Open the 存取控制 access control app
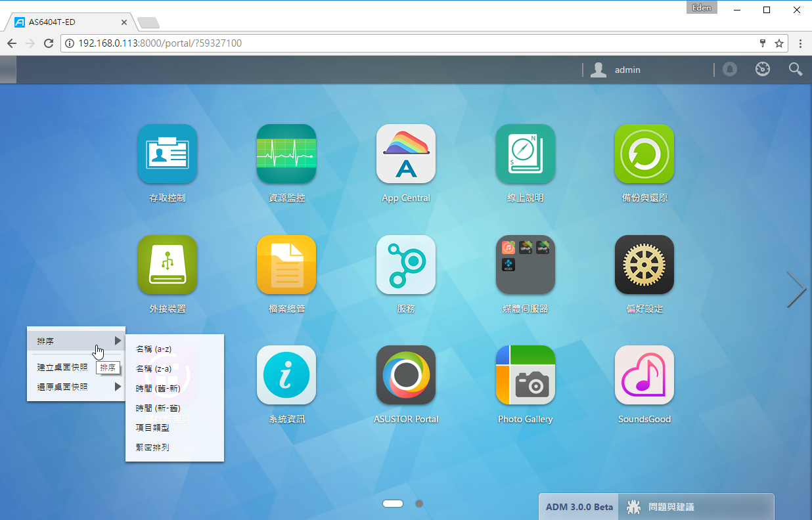The width and height of the screenshot is (812, 520). point(167,154)
